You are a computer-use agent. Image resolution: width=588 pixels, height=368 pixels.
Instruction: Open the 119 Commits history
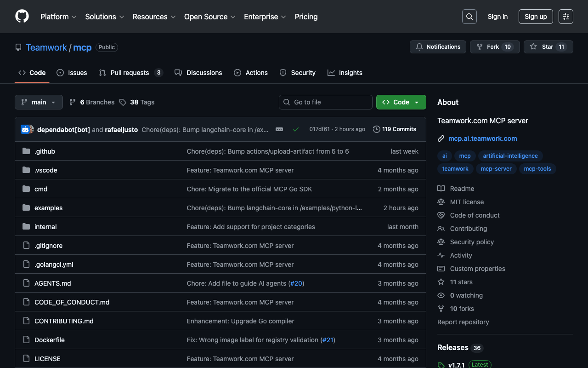[x=395, y=129]
